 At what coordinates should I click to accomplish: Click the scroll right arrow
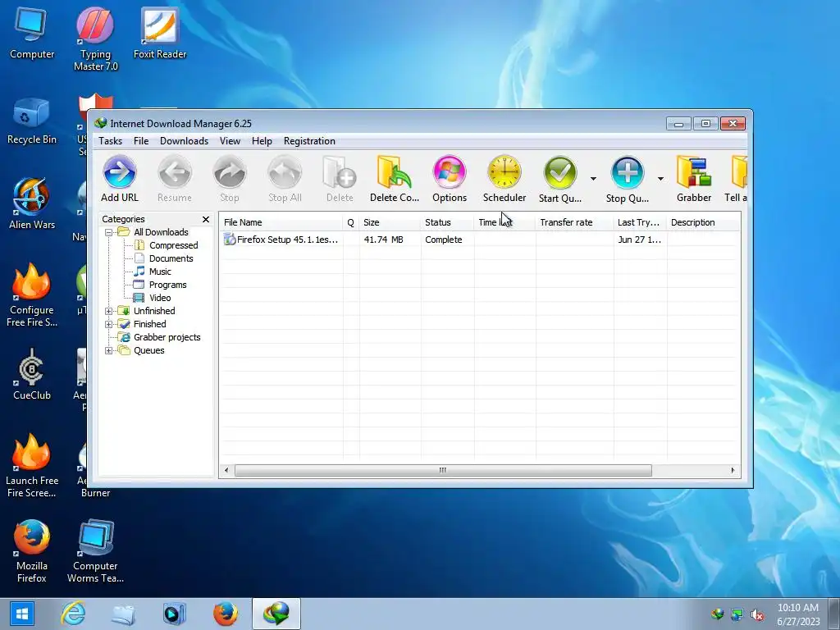[x=733, y=470]
